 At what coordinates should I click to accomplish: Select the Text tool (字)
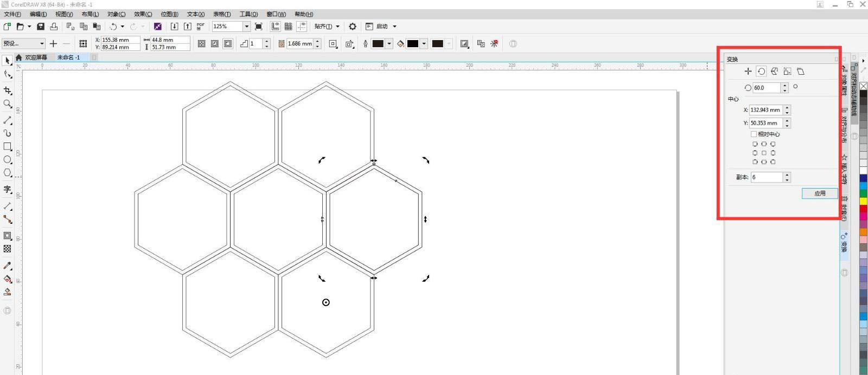8,189
